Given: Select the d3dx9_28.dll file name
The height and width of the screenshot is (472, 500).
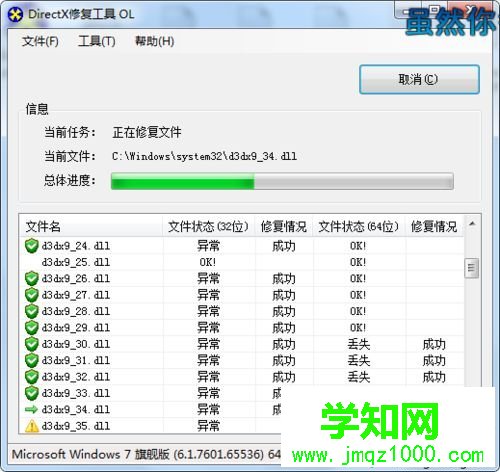Looking at the screenshot, I should pos(76,311).
